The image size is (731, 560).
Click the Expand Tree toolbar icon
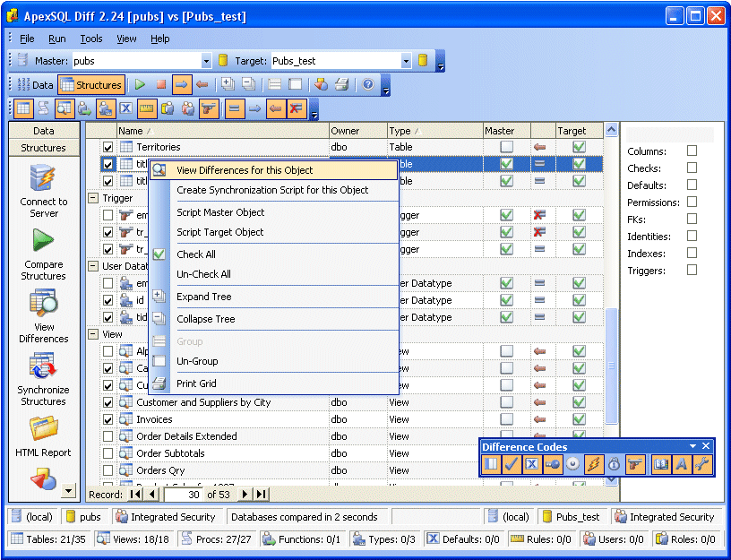pos(228,85)
